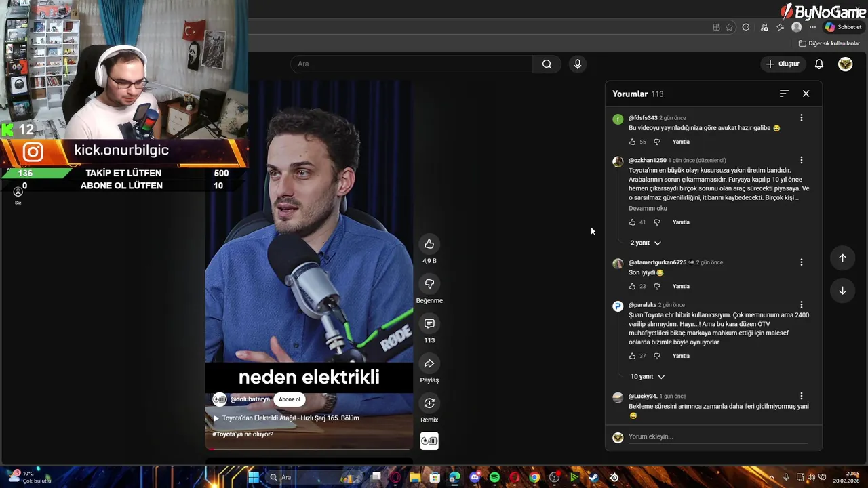Open browser Settings and more ellipsis
This screenshot has width=868, height=488.
(x=812, y=27)
